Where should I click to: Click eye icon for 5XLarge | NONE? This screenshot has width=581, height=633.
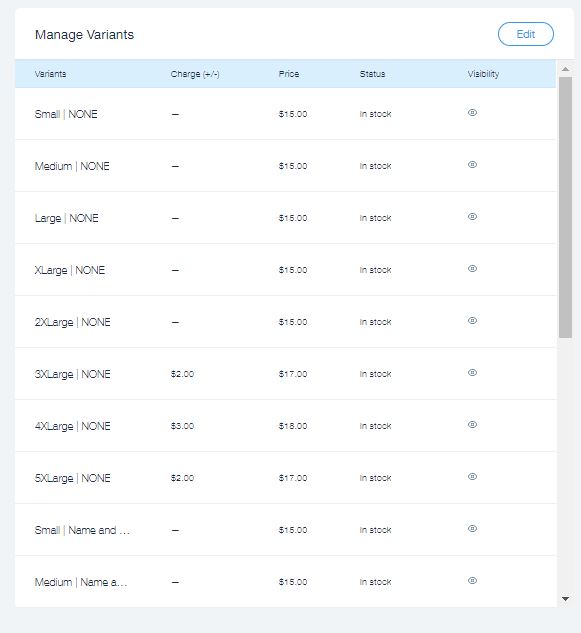click(472, 477)
